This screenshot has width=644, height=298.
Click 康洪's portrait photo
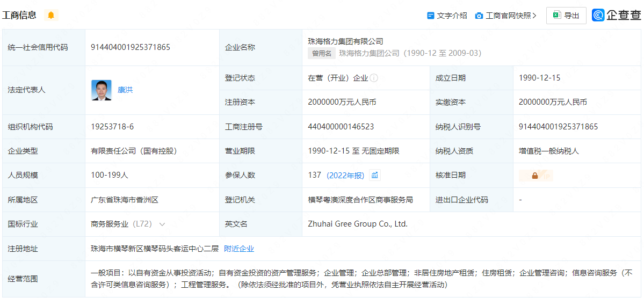pyautogui.click(x=101, y=90)
